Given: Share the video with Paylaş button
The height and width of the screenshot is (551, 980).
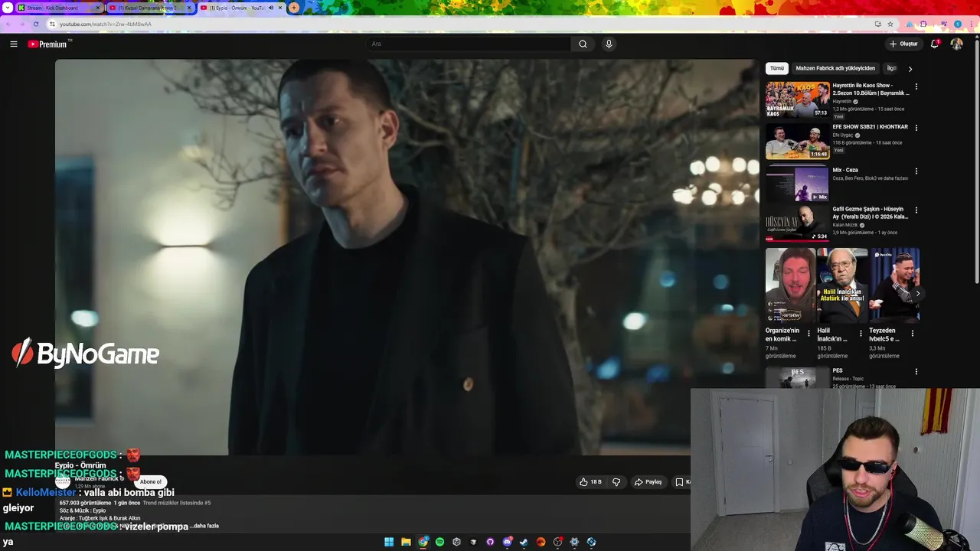Looking at the screenshot, I should (648, 482).
